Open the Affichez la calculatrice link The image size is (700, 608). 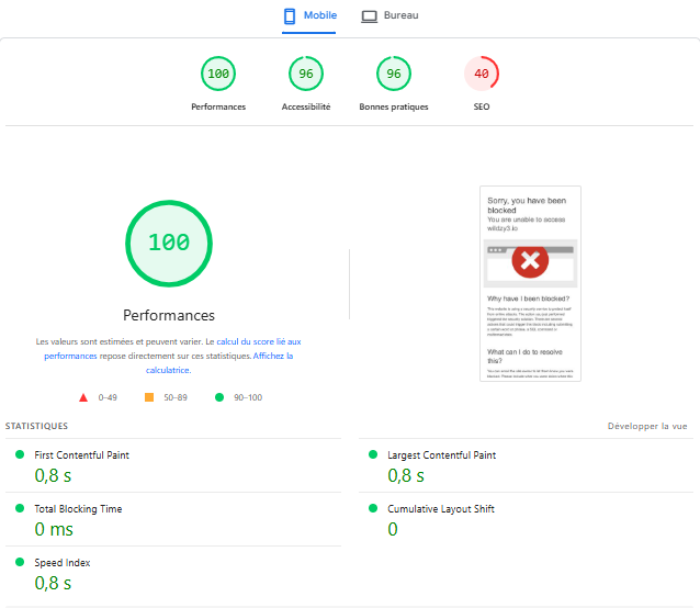pyautogui.click(x=273, y=356)
